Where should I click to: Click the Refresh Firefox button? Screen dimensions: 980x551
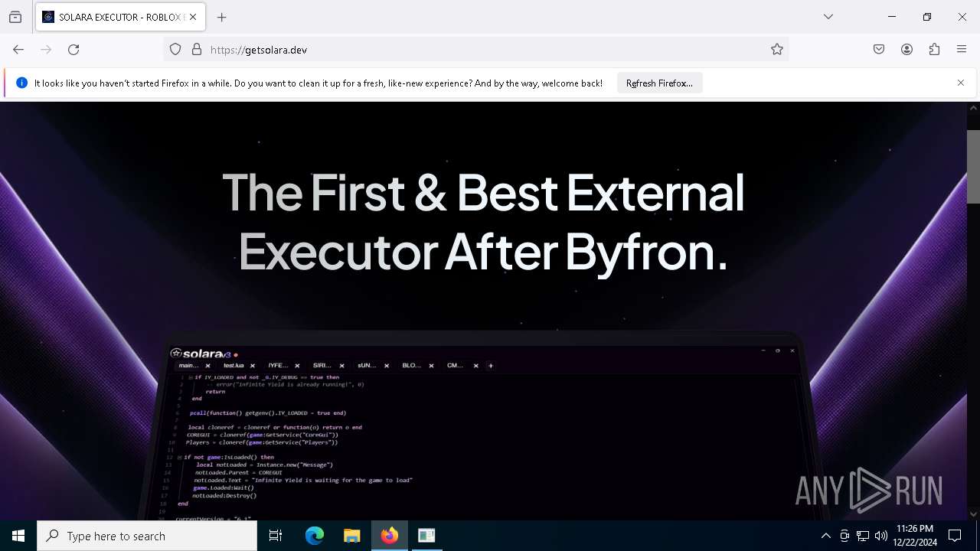(x=659, y=83)
